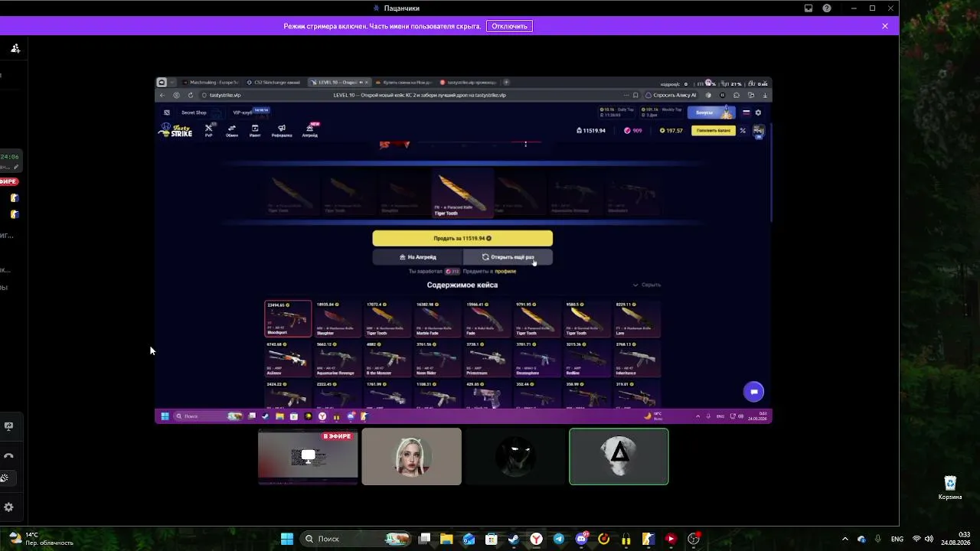Open the site settings gear icon

758,112
